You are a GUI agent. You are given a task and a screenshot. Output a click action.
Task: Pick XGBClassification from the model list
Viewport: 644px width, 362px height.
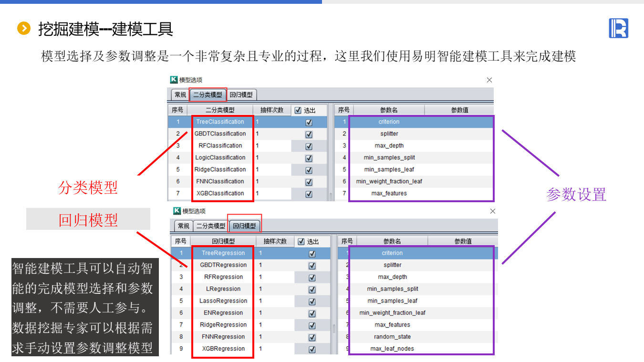[220, 193]
